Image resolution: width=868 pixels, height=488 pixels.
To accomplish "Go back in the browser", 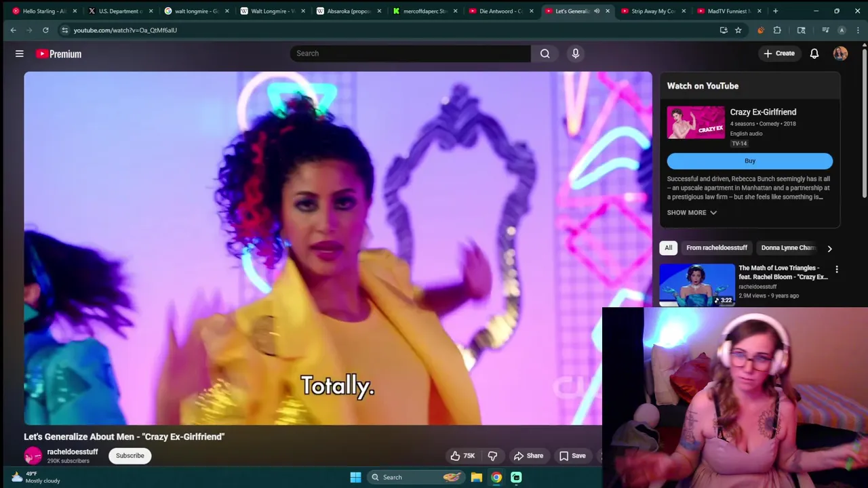I will tap(13, 30).
